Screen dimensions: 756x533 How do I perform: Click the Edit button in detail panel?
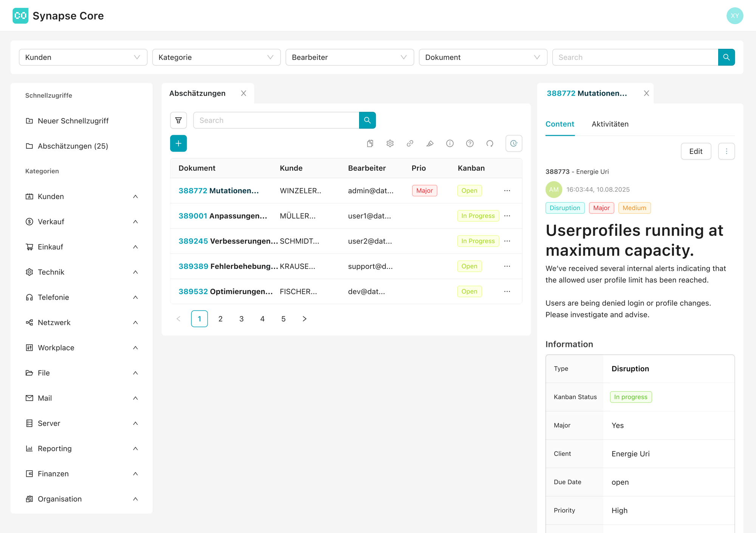(x=696, y=151)
